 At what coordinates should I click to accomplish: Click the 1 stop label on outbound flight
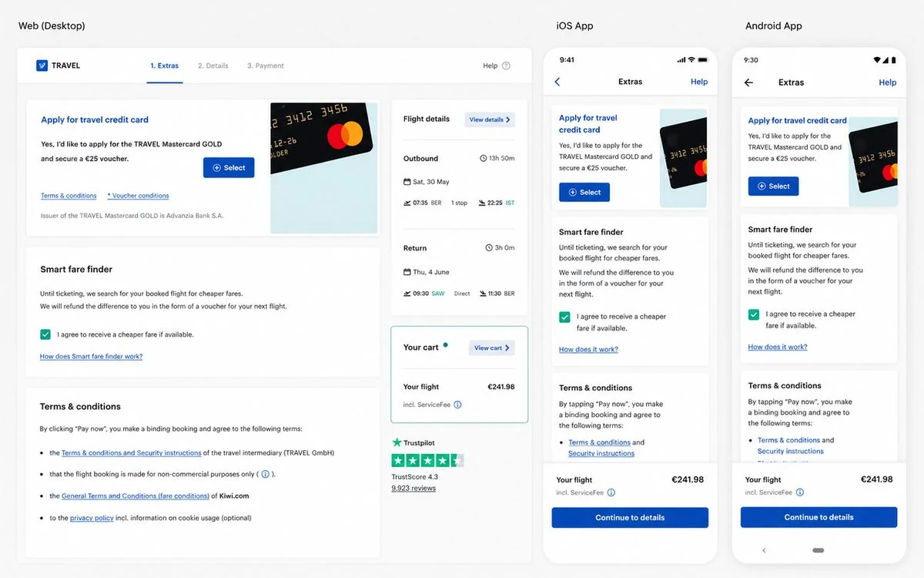[459, 203]
